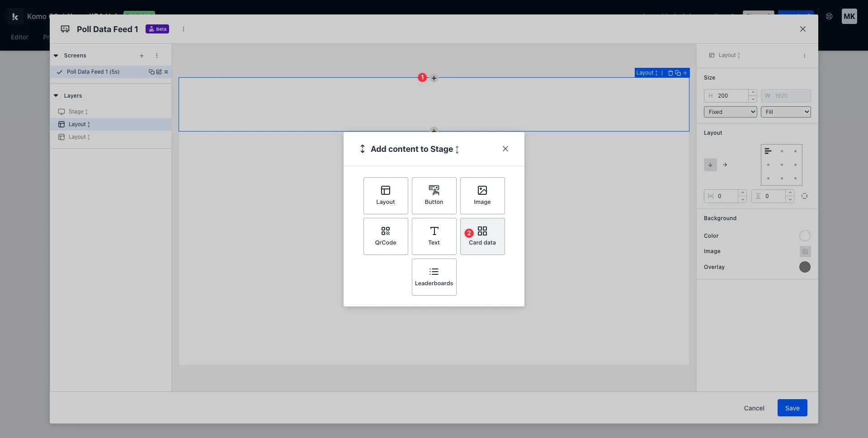
Task: Open the Fill width mode dropdown
Action: tap(786, 112)
